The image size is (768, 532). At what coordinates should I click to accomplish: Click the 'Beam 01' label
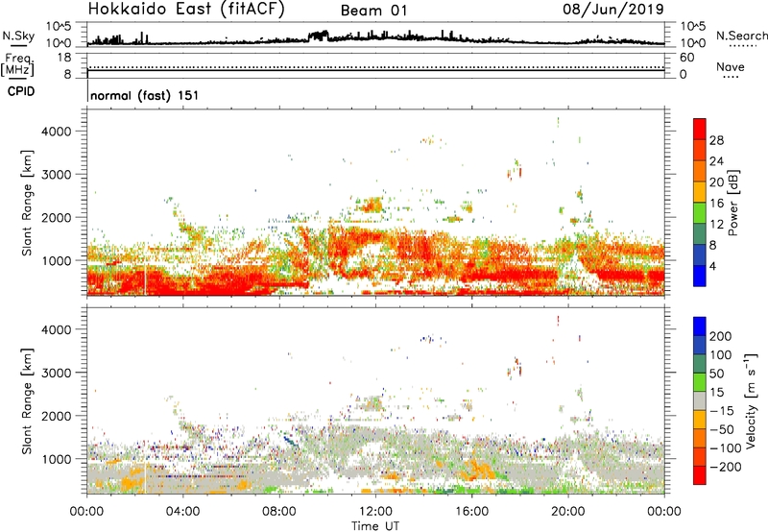pos(373,11)
